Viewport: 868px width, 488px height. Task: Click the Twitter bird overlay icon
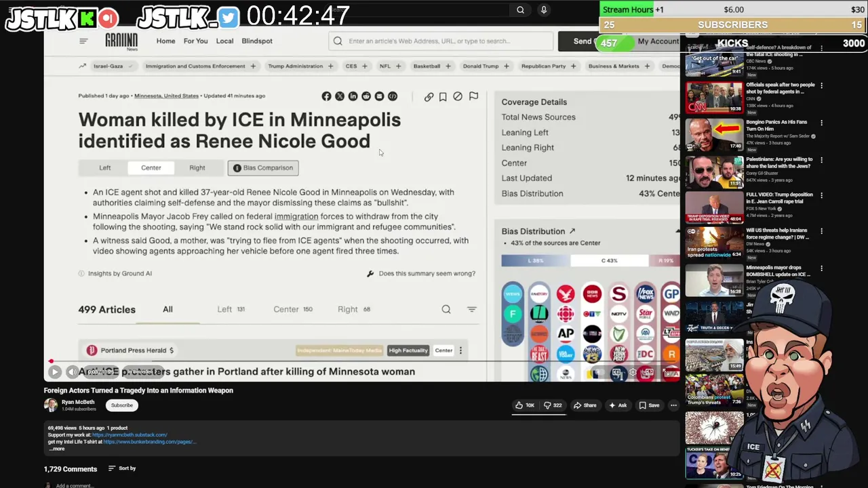click(229, 18)
